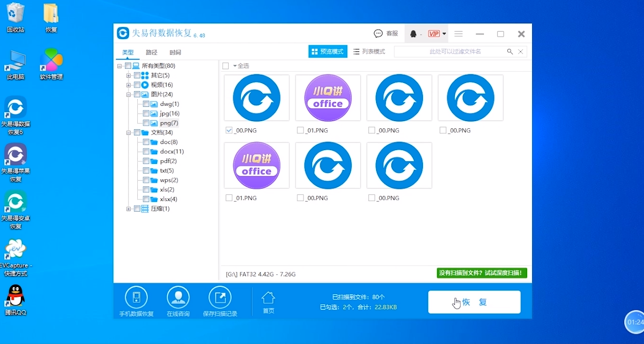
Task: Switch to the 路径 tab
Action: [x=151, y=52]
